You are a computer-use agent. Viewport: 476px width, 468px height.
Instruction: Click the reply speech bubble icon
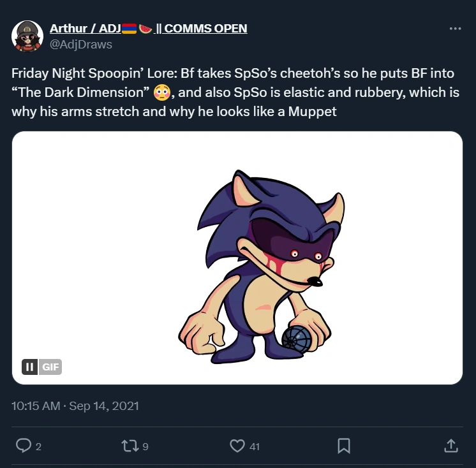(x=24, y=446)
